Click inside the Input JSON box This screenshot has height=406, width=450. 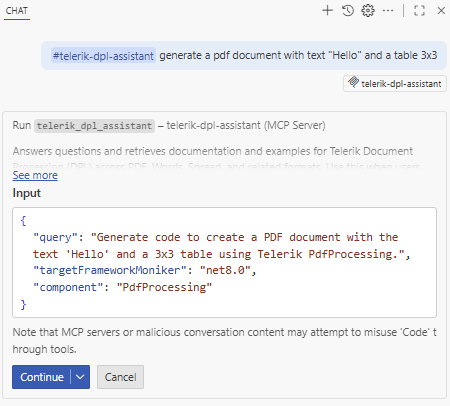coord(224,262)
